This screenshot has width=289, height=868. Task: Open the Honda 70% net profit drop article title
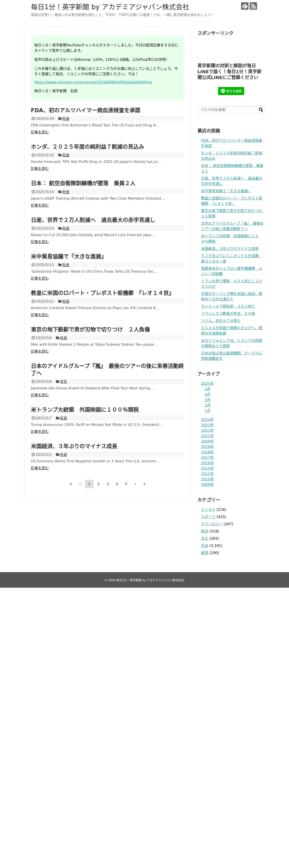88,146
